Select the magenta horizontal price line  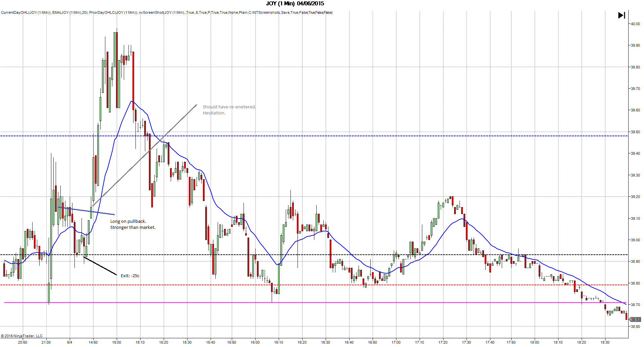pyautogui.click(x=315, y=303)
